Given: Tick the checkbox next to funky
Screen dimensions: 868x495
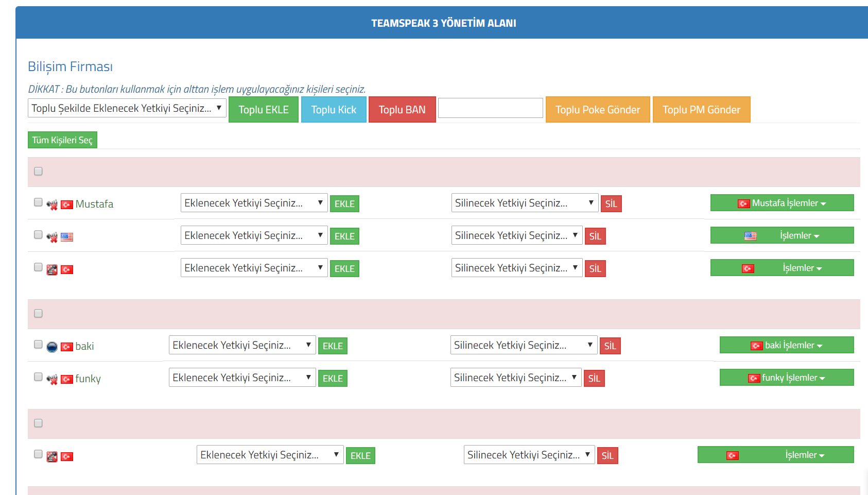Looking at the screenshot, I should click(38, 377).
